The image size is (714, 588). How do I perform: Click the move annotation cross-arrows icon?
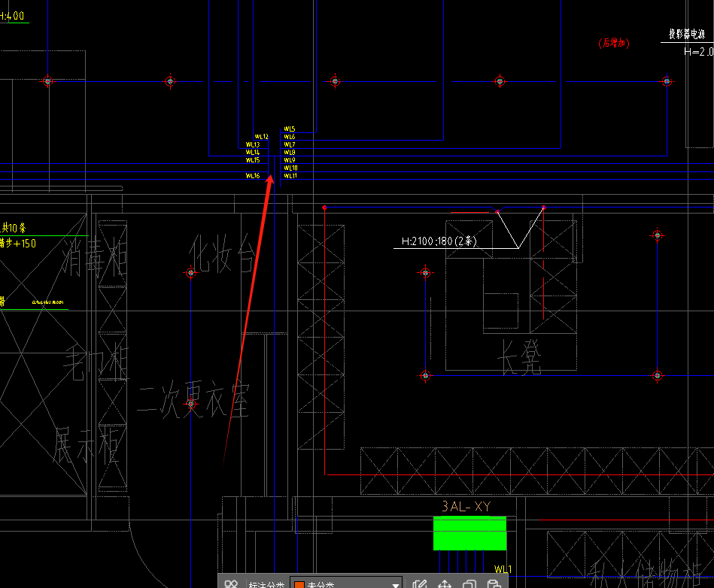[x=444, y=584]
